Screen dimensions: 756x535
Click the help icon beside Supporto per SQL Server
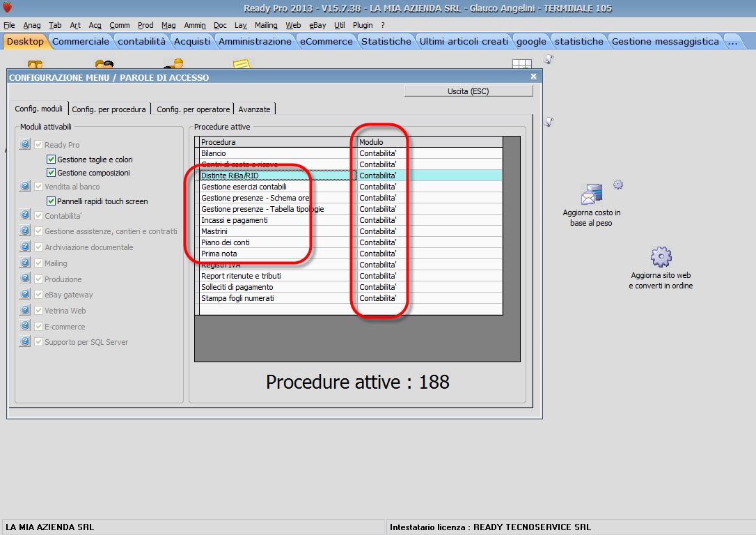tap(25, 341)
